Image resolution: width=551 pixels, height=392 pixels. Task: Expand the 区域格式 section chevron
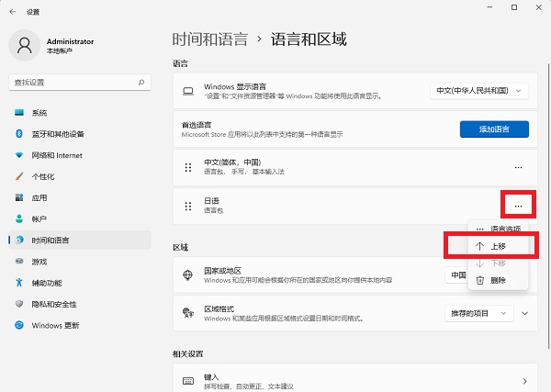[x=524, y=313]
